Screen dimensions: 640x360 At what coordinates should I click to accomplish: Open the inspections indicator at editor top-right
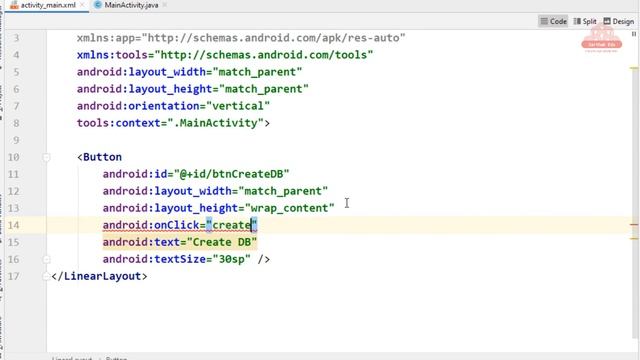634,34
